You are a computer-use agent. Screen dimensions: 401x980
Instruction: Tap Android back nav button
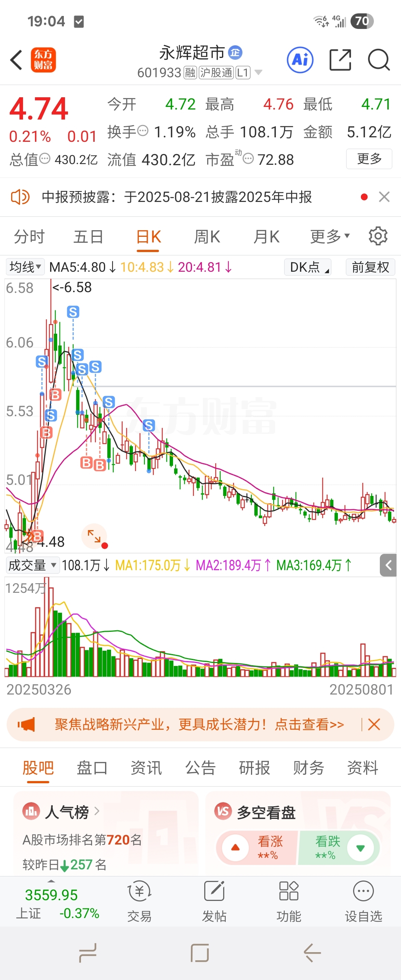click(x=312, y=953)
